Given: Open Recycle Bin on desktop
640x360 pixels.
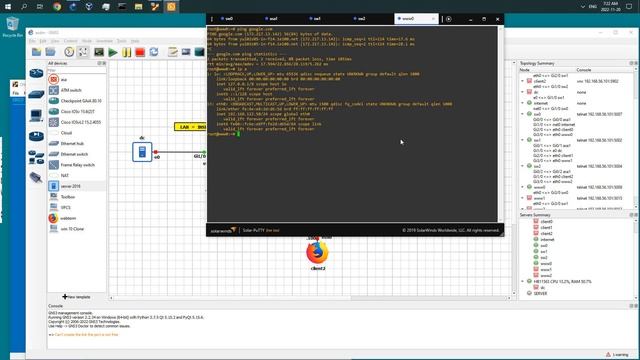Looking at the screenshot, I should click(12, 27).
